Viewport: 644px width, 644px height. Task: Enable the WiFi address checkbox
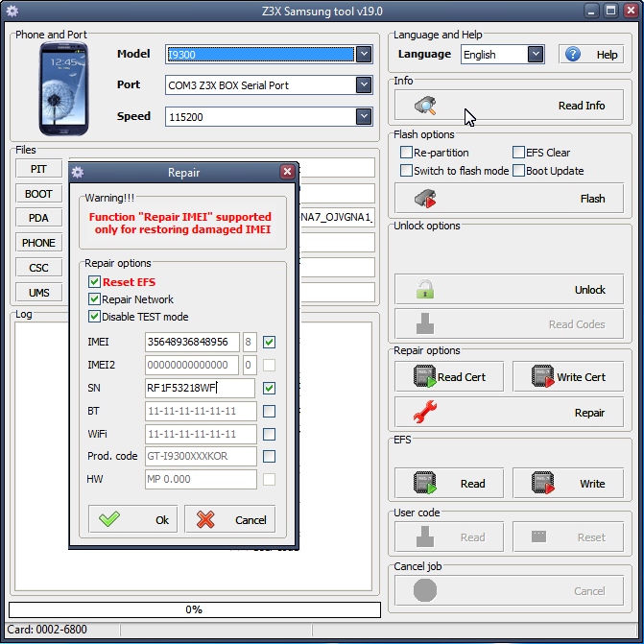(269, 434)
